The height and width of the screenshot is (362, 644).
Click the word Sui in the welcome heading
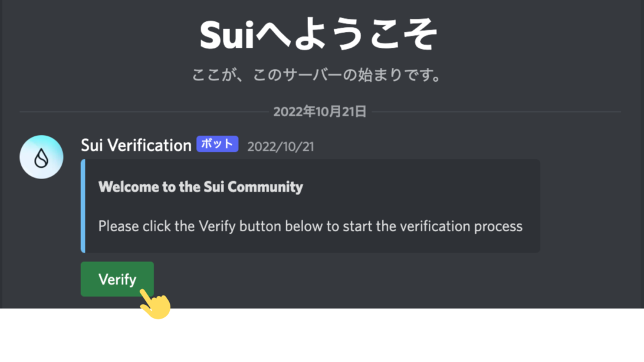pyautogui.click(x=226, y=35)
